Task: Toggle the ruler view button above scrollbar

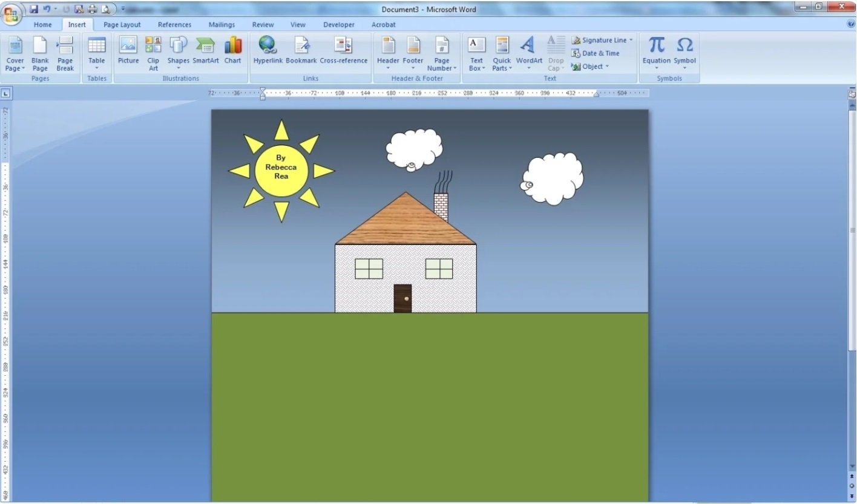Action: (852, 94)
